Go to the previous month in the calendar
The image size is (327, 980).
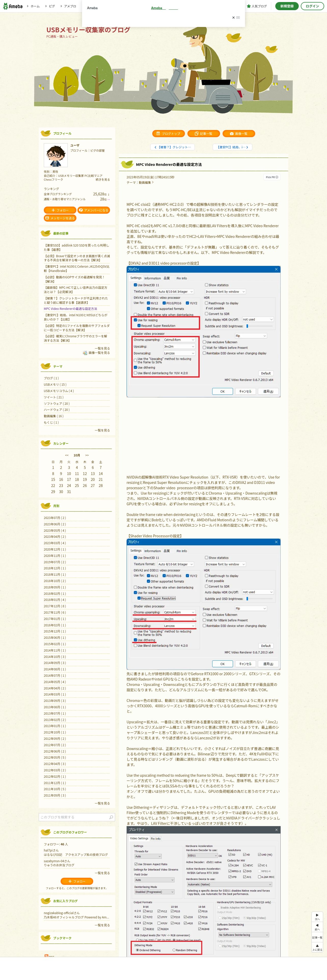(67, 455)
